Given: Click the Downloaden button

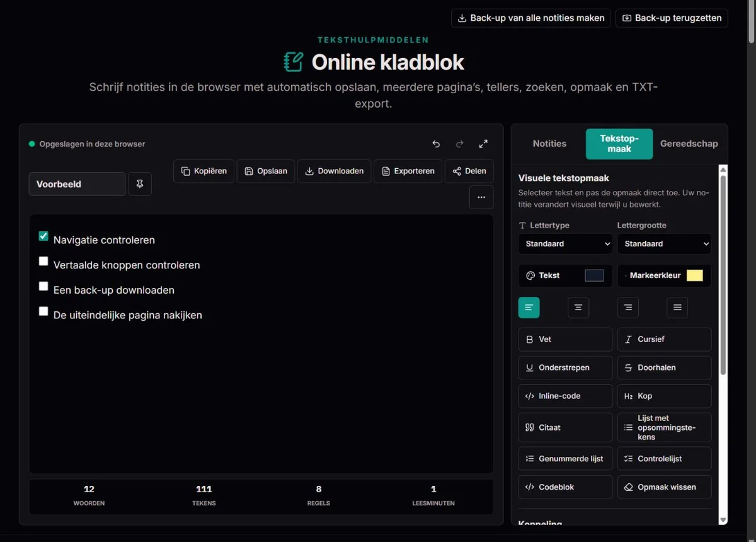Looking at the screenshot, I should [335, 171].
